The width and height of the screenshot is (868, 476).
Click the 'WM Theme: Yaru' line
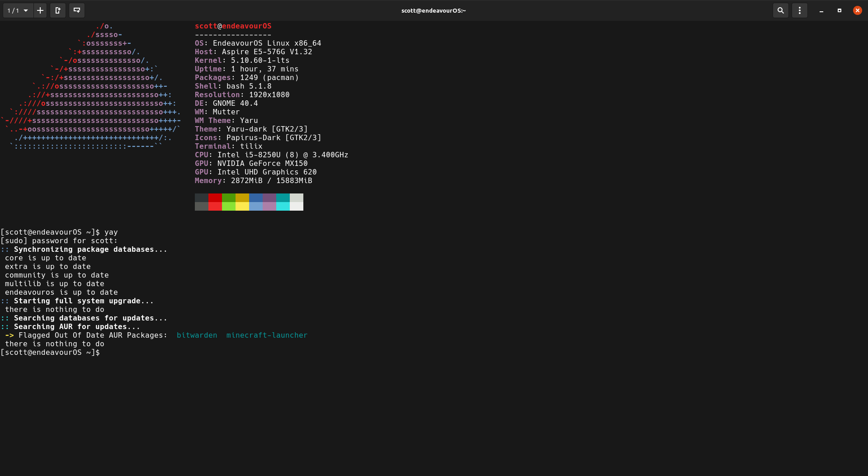coord(226,121)
